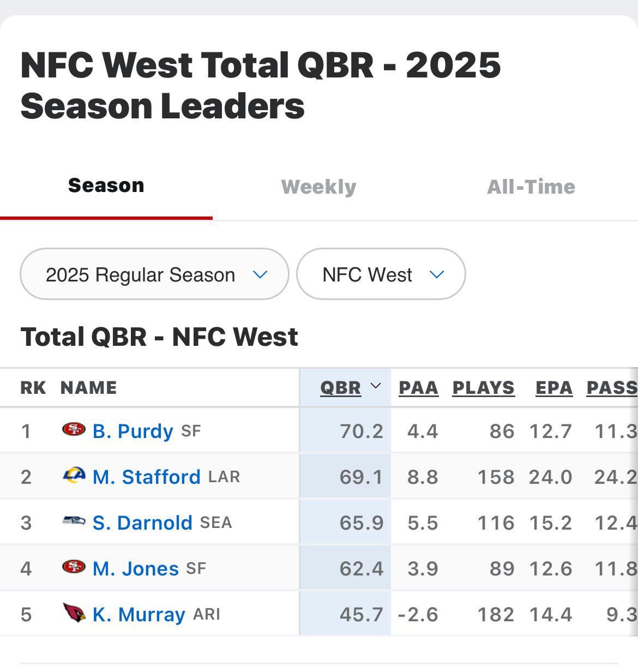Click the 49ers logo beside B. Purdy
The image size is (638, 672).
click(x=74, y=430)
